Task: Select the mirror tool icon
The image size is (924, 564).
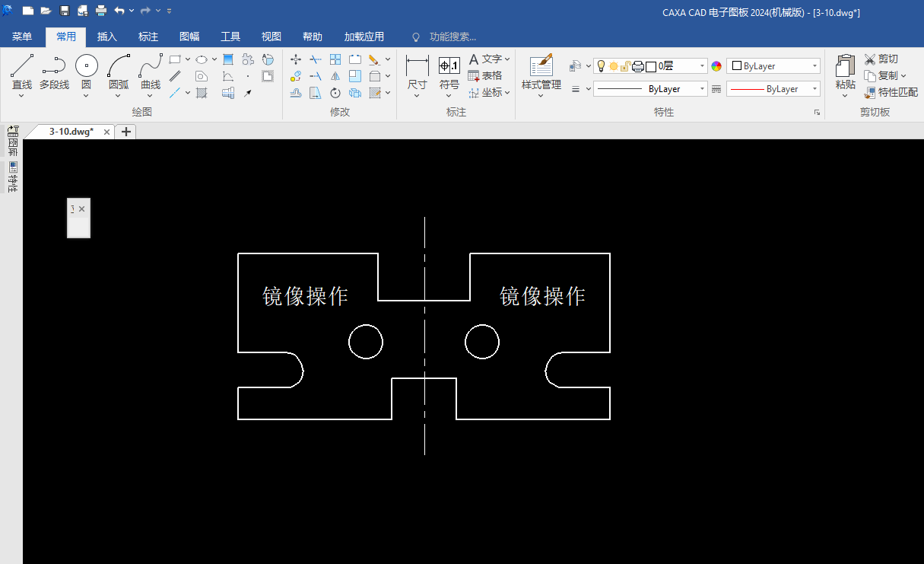Action: tap(335, 76)
